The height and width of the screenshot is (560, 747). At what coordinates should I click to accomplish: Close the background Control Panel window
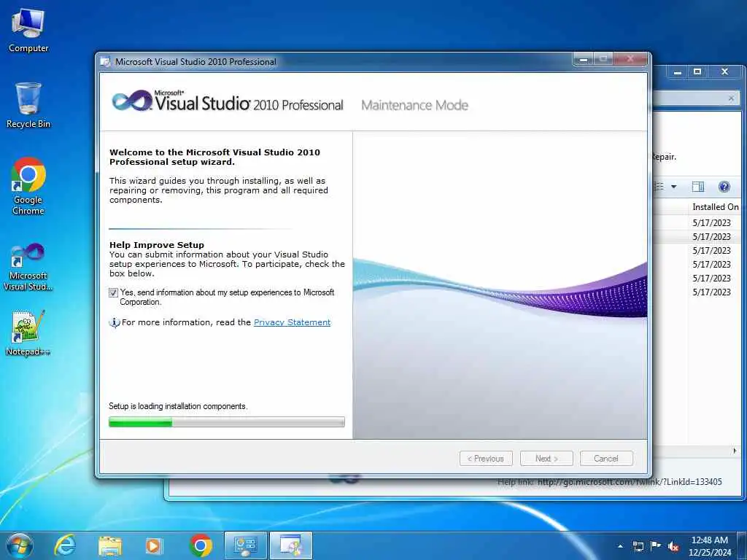[x=725, y=72]
